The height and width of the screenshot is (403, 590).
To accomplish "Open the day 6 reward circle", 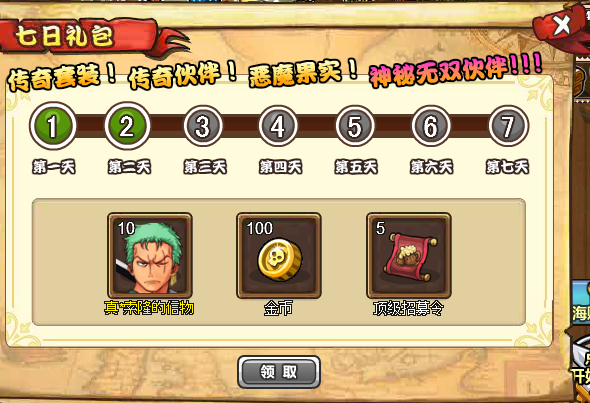I will [x=431, y=126].
